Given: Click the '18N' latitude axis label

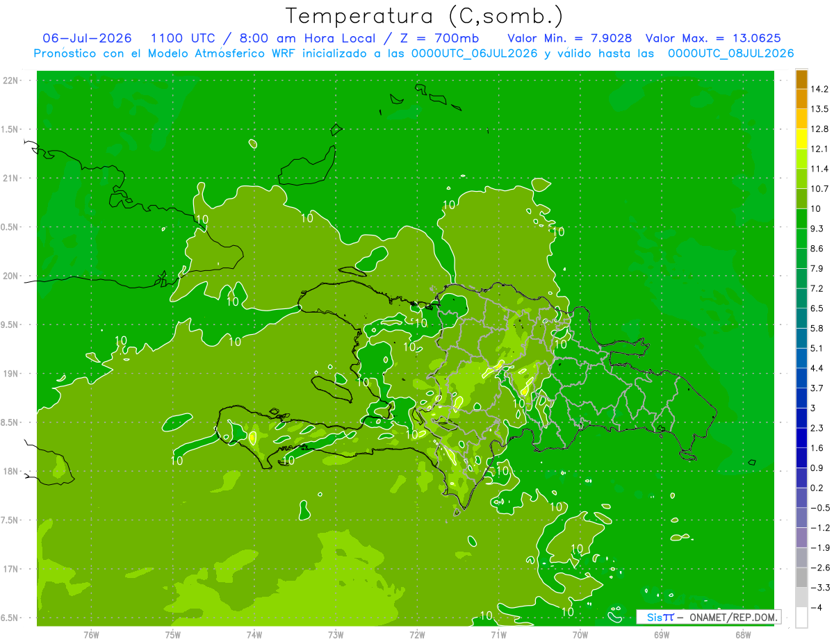Looking at the screenshot, I should (x=11, y=472).
